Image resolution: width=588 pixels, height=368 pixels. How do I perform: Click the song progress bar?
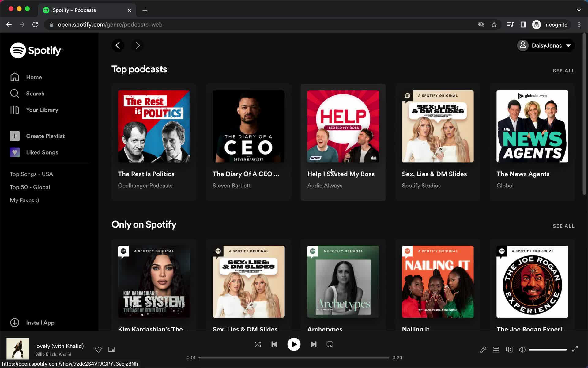(294, 358)
